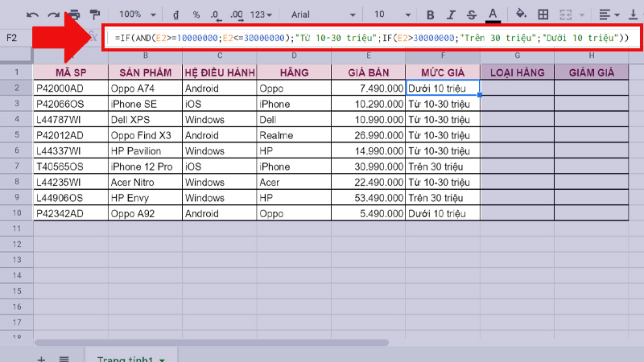Image resolution: width=644 pixels, height=362 pixels.
Task: Toggle strikethrough formatting
Action: [x=472, y=14]
